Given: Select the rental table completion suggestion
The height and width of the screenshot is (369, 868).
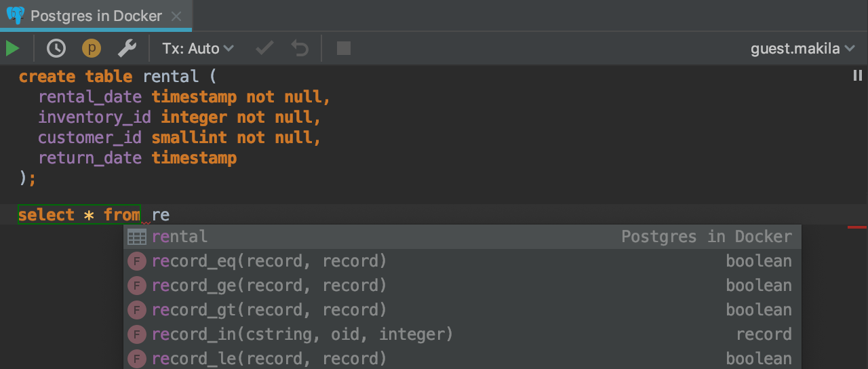Looking at the screenshot, I should [x=180, y=237].
